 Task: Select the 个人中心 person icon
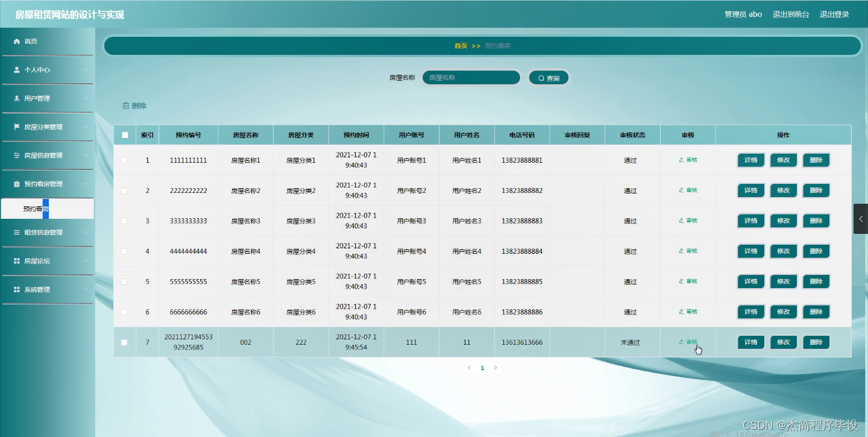point(16,70)
